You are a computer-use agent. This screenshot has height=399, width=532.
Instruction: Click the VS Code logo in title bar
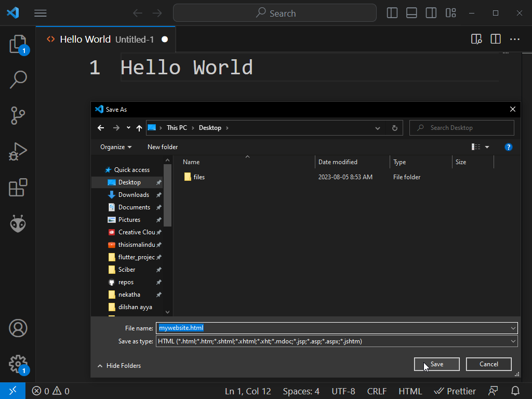[x=13, y=13]
